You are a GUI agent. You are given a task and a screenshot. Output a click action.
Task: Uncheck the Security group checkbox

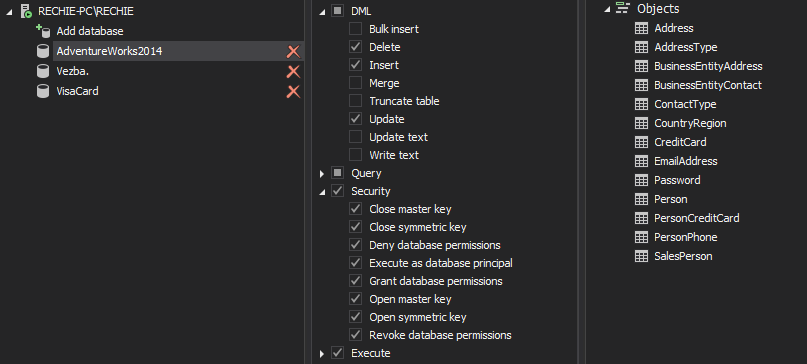338,191
